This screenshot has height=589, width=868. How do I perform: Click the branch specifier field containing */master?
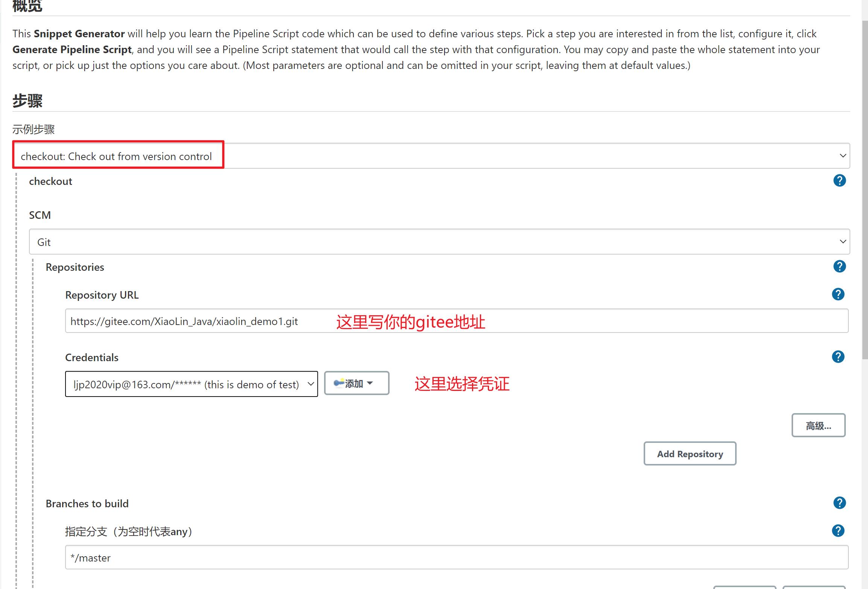pyautogui.click(x=457, y=557)
